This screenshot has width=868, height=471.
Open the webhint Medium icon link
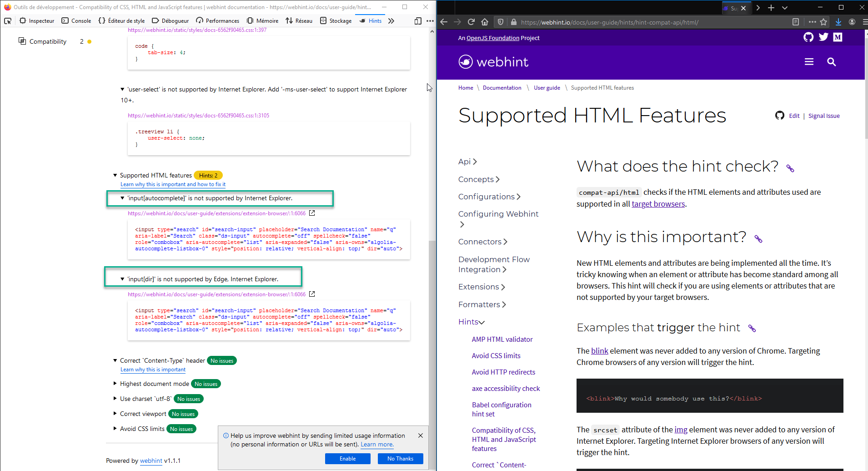(x=838, y=37)
